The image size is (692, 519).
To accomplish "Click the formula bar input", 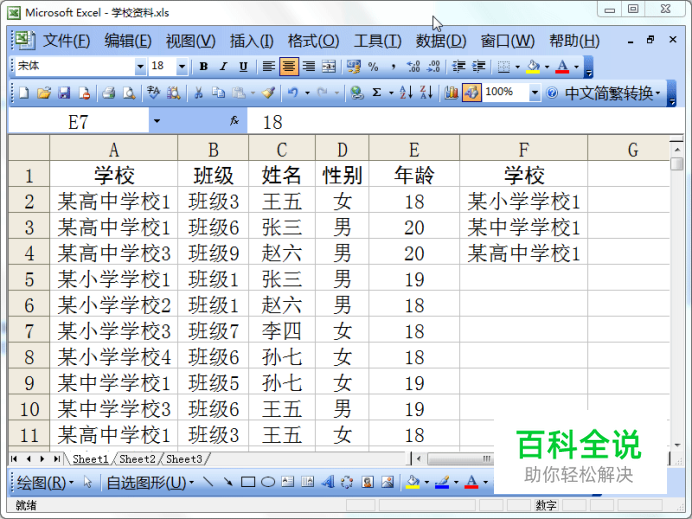I will click(x=463, y=121).
